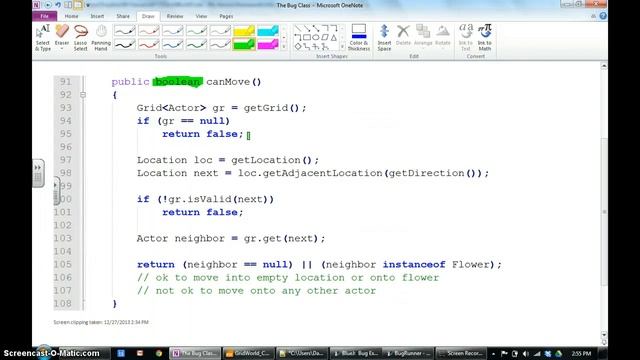Switch to the Review tab
Image resolution: width=640 pixels, height=360 pixels.
pyautogui.click(x=175, y=16)
